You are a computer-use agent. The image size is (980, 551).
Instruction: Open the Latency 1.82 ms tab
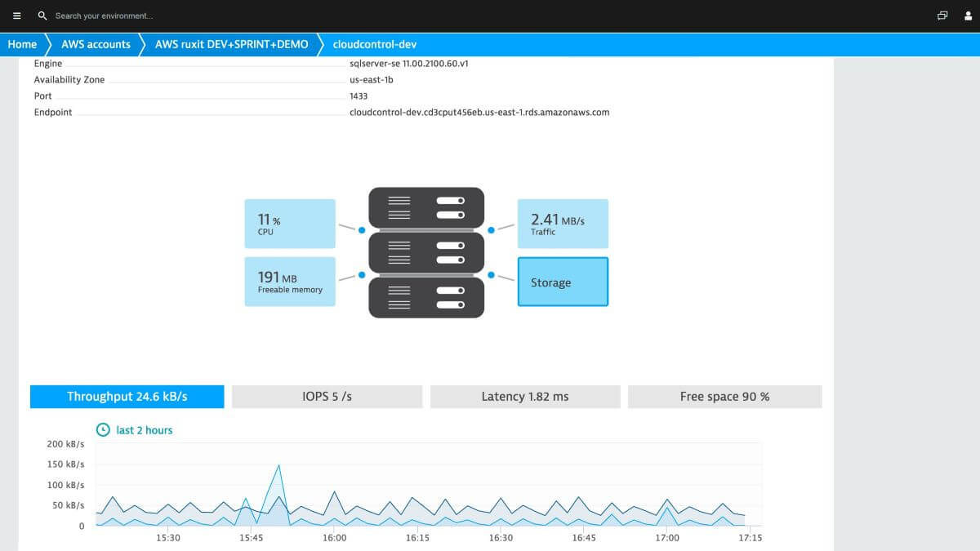point(524,396)
